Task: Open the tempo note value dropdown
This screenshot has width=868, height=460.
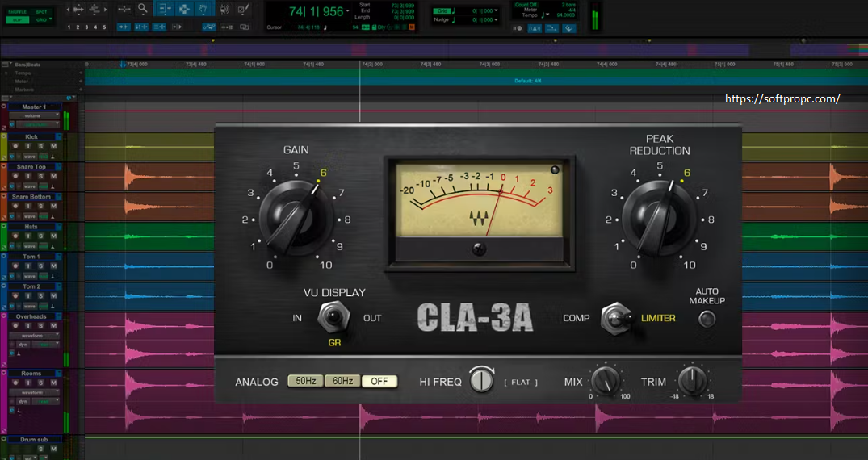Action: coord(547,15)
